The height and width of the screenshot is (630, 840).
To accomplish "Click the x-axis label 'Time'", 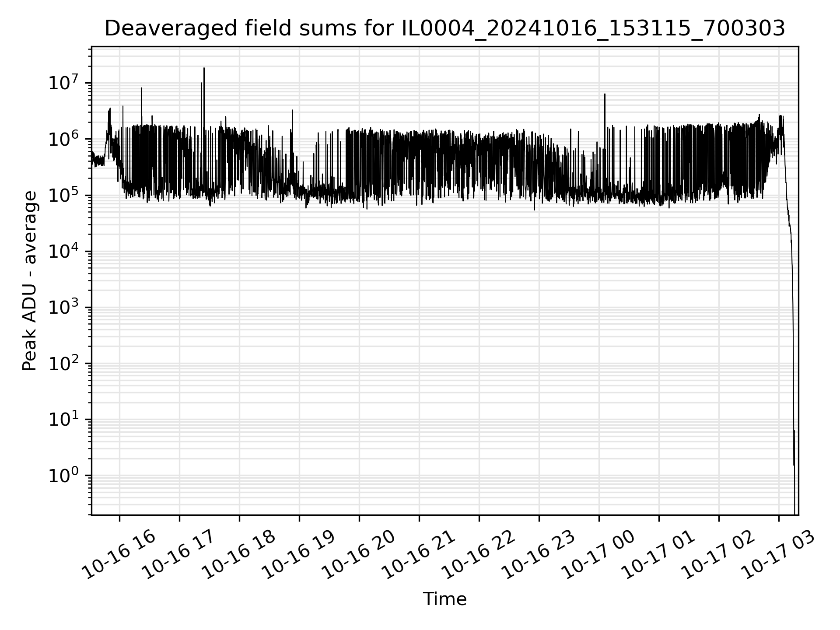I will (x=444, y=599).
